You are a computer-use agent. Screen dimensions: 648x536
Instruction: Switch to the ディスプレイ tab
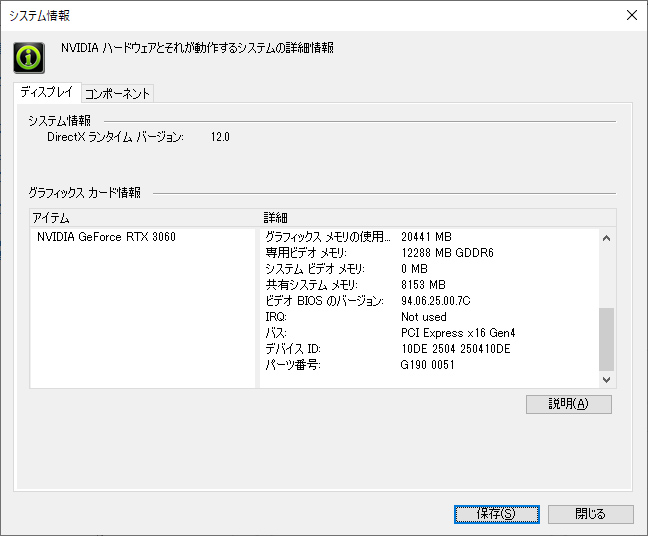click(47, 92)
